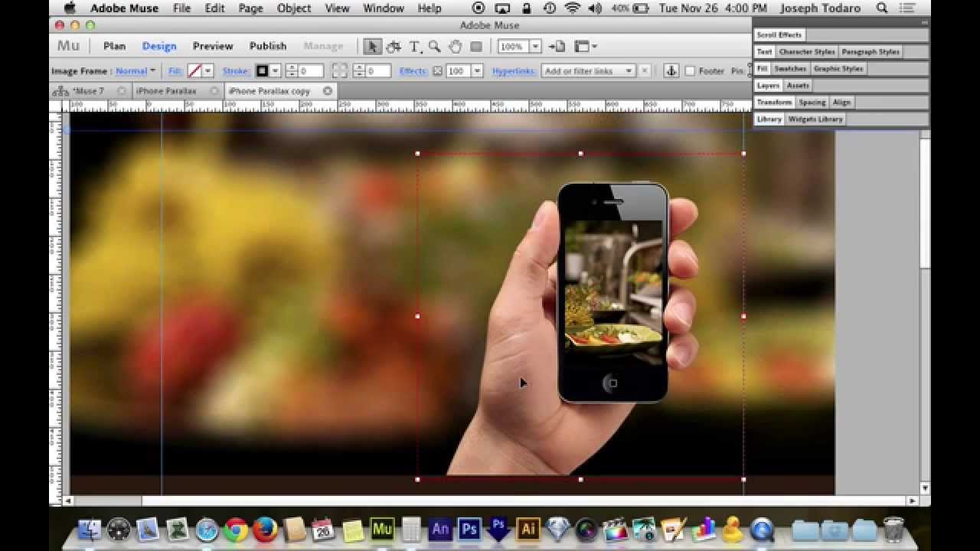Viewport: 980px width, 551px height.
Task: Select the Selection (arrow) tool
Action: [372, 47]
